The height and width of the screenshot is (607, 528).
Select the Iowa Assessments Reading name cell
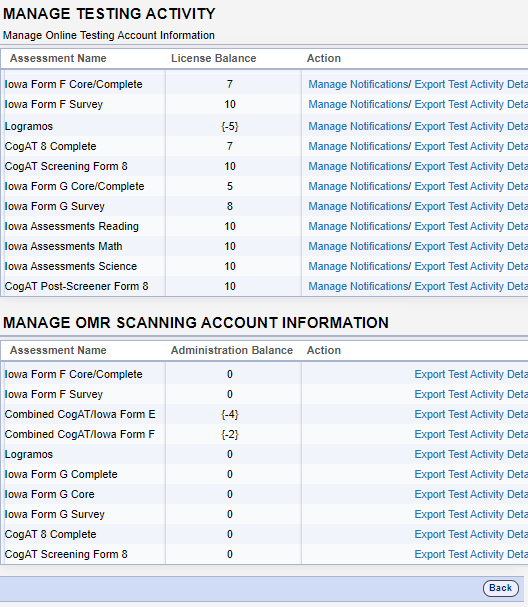(72, 226)
